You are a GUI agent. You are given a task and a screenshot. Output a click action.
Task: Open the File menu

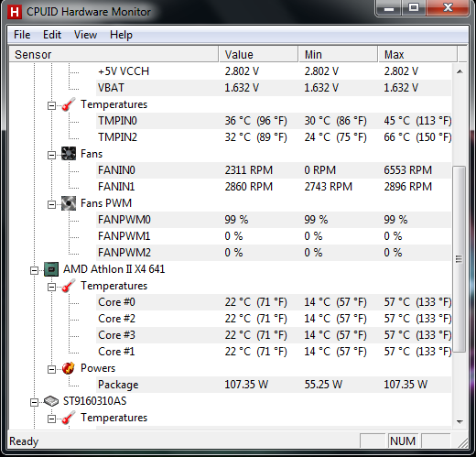[22, 35]
